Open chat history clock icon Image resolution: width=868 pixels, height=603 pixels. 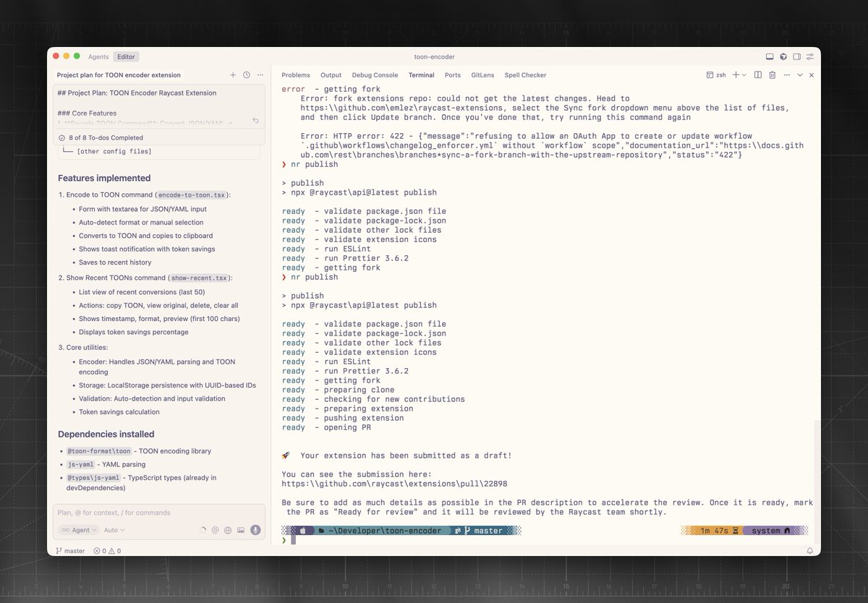(247, 75)
